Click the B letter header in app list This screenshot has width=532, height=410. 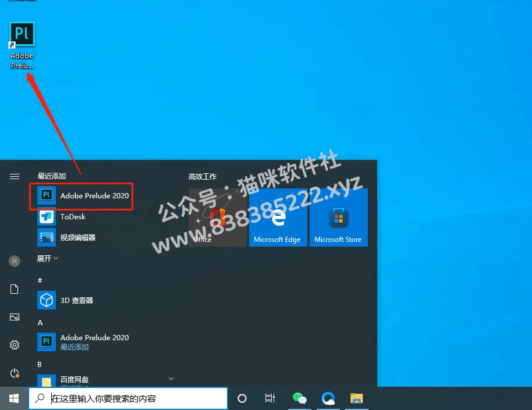[x=40, y=364]
